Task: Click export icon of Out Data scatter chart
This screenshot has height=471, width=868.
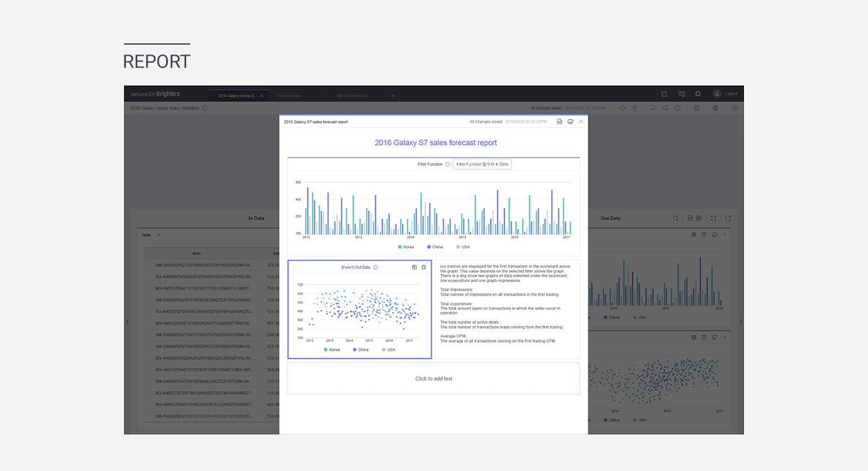Action: click(x=704, y=337)
